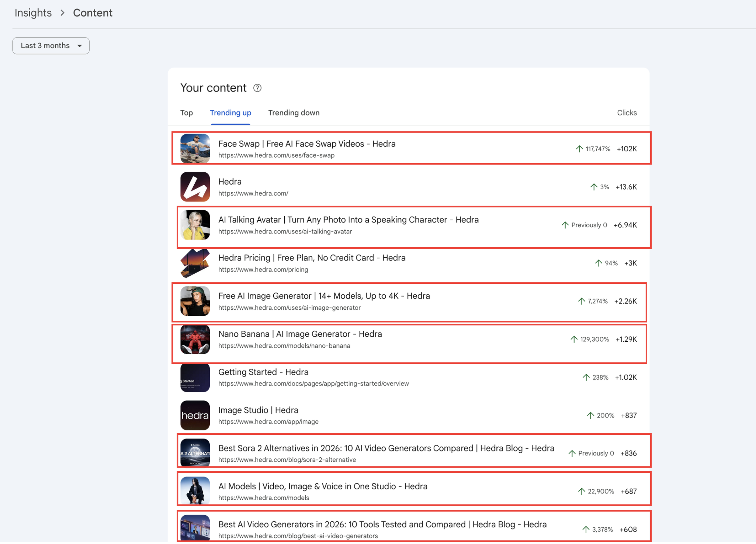Open the Hedra homepage row title

point(230,182)
